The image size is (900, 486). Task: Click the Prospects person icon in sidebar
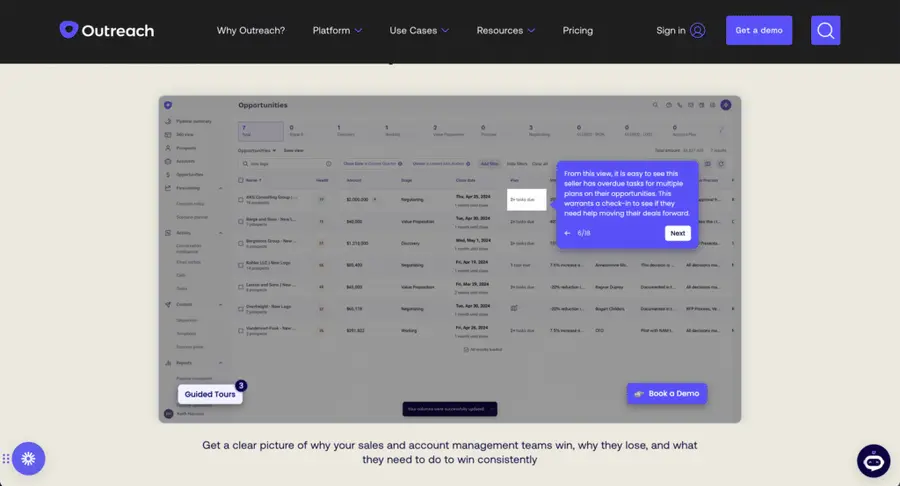(168, 148)
